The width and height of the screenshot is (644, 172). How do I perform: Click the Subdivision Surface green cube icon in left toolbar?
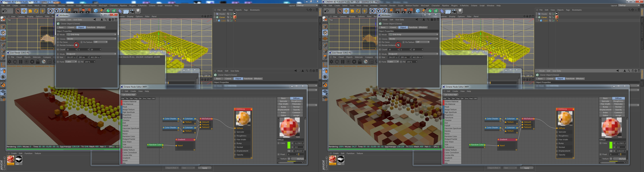(x=108, y=11)
